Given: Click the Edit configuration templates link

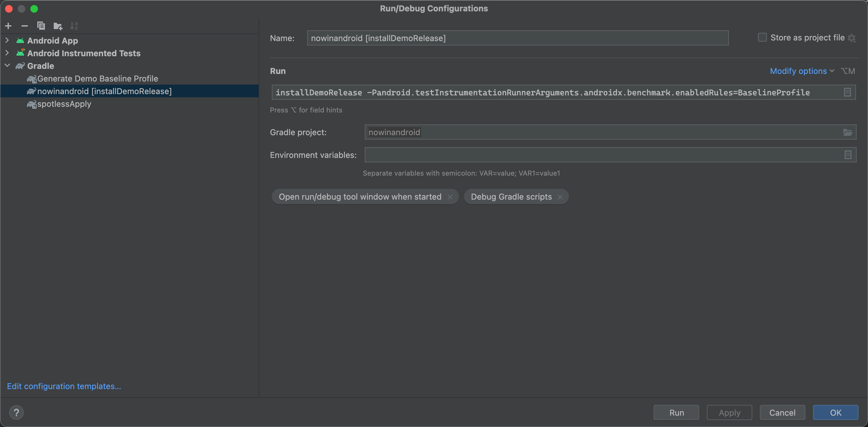Looking at the screenshot, I should click(64, 386).
